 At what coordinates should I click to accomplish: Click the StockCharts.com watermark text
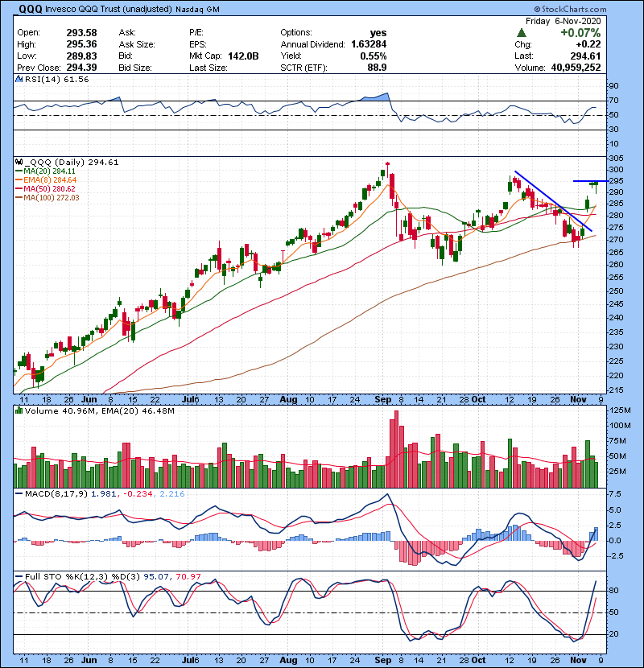click(x=570, y=9)
